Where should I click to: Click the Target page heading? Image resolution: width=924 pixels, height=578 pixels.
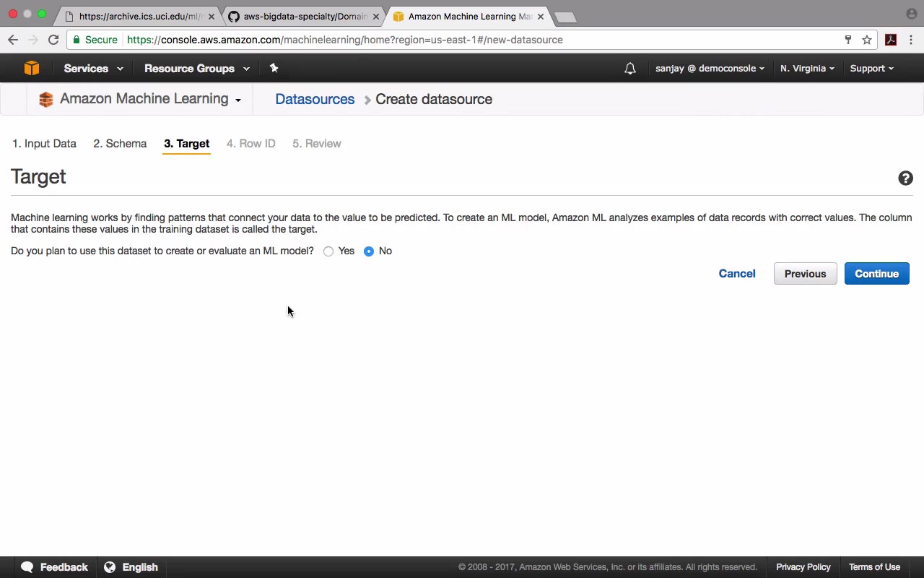coord(38,177)
